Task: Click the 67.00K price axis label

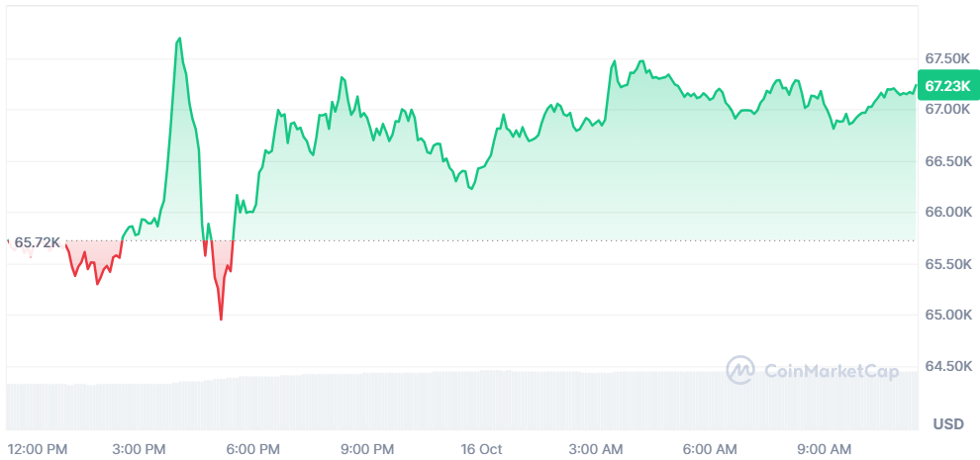Action: tap(947, 110)
